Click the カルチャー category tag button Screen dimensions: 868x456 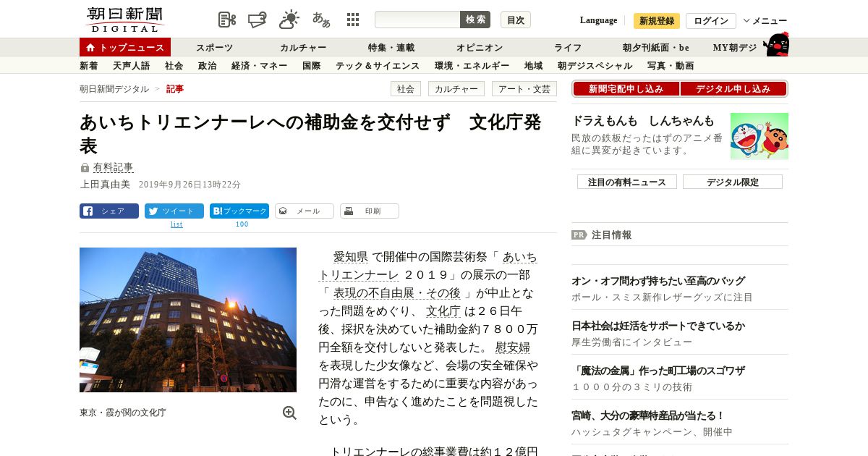click(x=456, y=89)
